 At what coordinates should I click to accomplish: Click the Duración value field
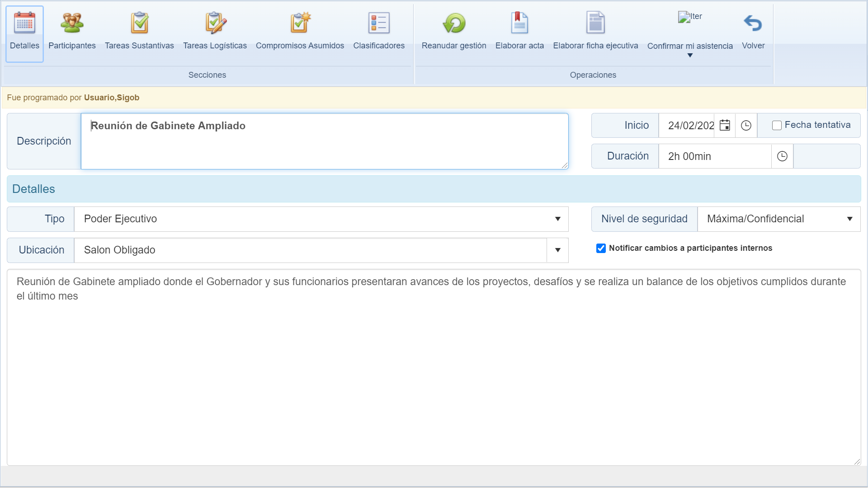[715, 156]
